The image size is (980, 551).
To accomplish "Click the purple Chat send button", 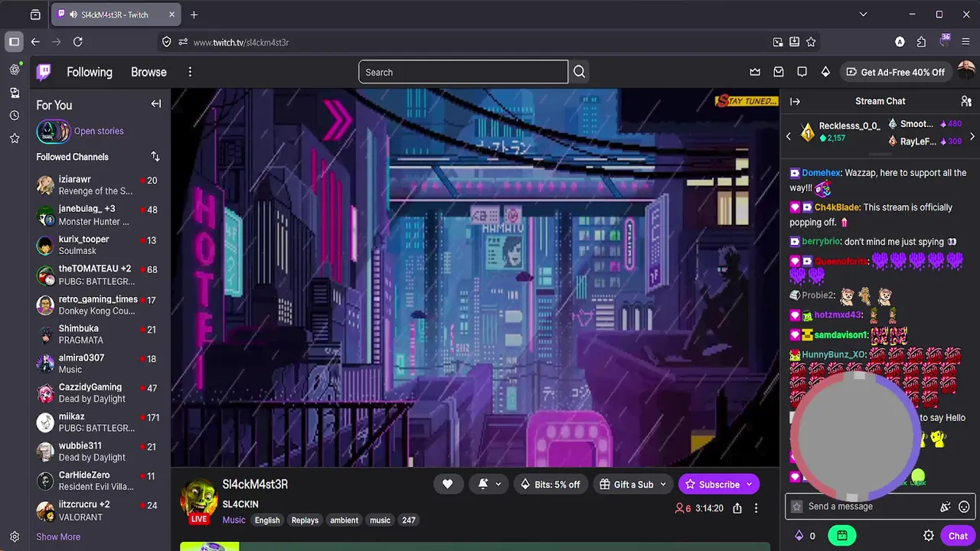I will (957, 536).
